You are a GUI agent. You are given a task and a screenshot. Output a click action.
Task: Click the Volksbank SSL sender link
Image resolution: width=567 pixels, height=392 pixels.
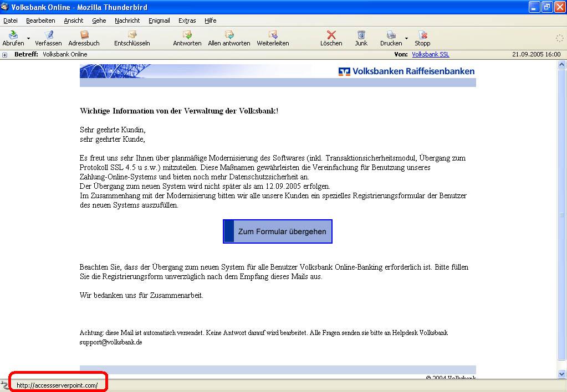pyautogui.click(x=430, y=54)
